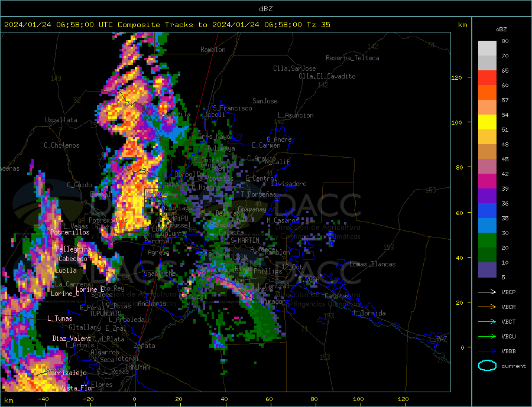Viewport: 532px width, 407px height.
Task: Click the 'VBCU' legend label
Action: coord(508,337)
